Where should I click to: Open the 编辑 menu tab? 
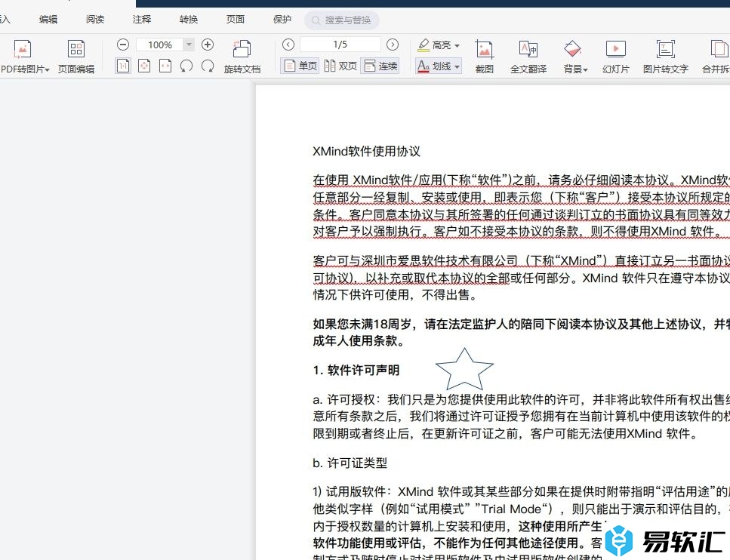(x=48, y=19)
